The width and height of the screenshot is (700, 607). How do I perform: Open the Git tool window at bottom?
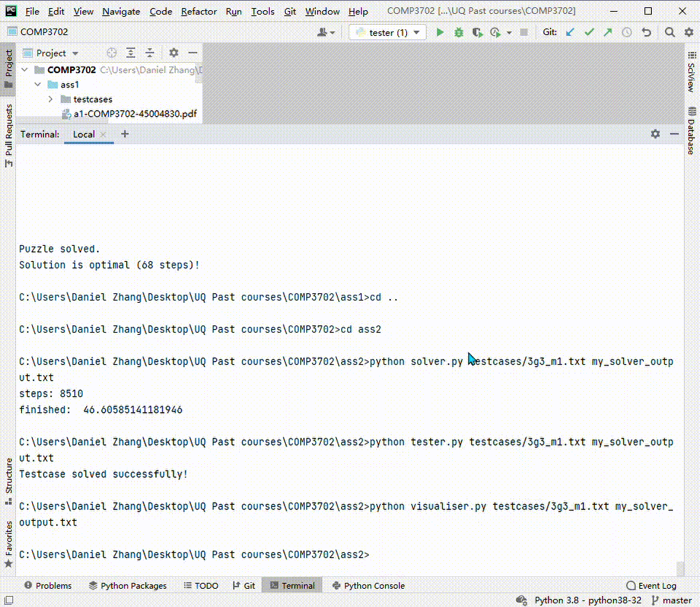click(244, 585)
